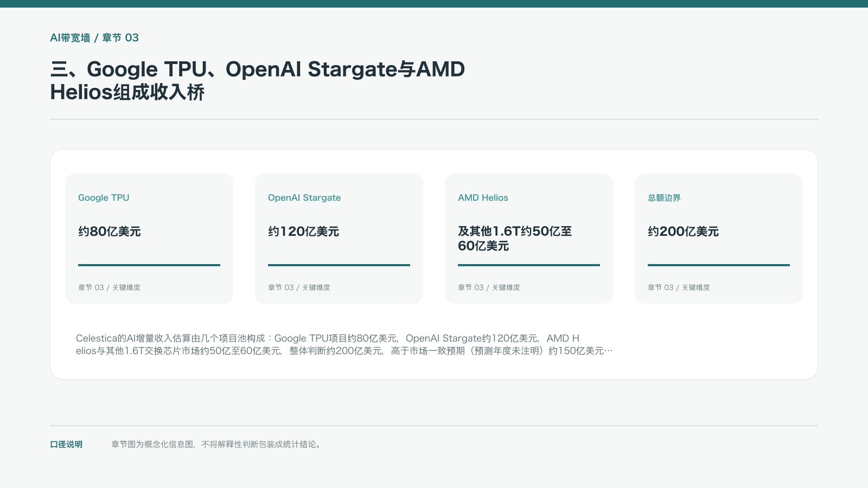
Task: Click '章节 03 / 关键维度' under Google TPU card
Action: pyautogui.click(x=109, y=287)
